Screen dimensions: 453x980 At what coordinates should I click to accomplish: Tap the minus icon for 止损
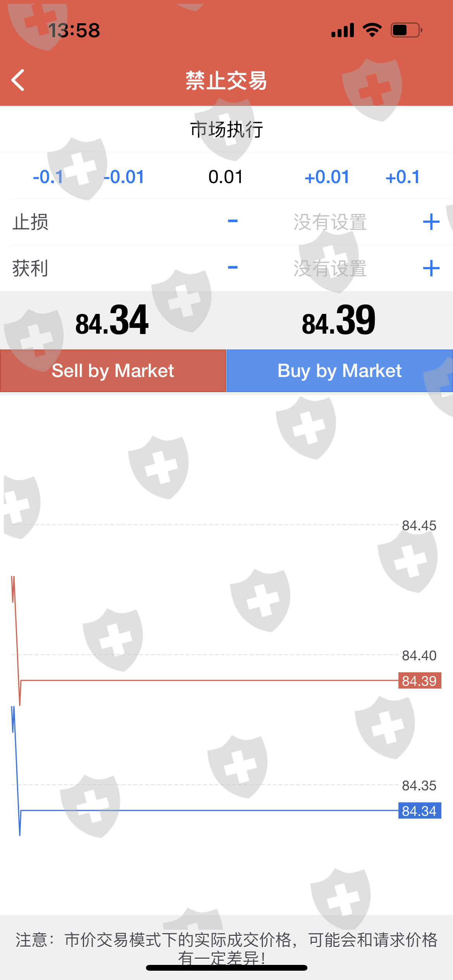(x=233, y=221)
